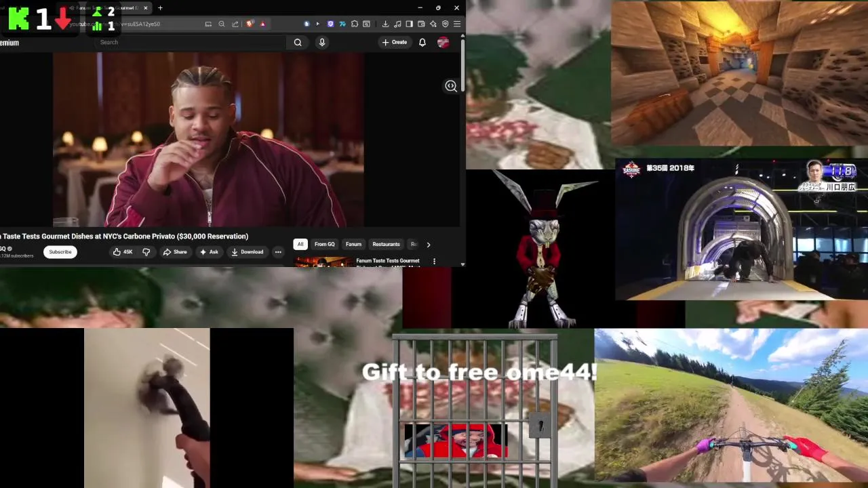Show next filter chips with arrow
Image resolution: width=868 pixels, height=488 pixels.
(428, 245)
